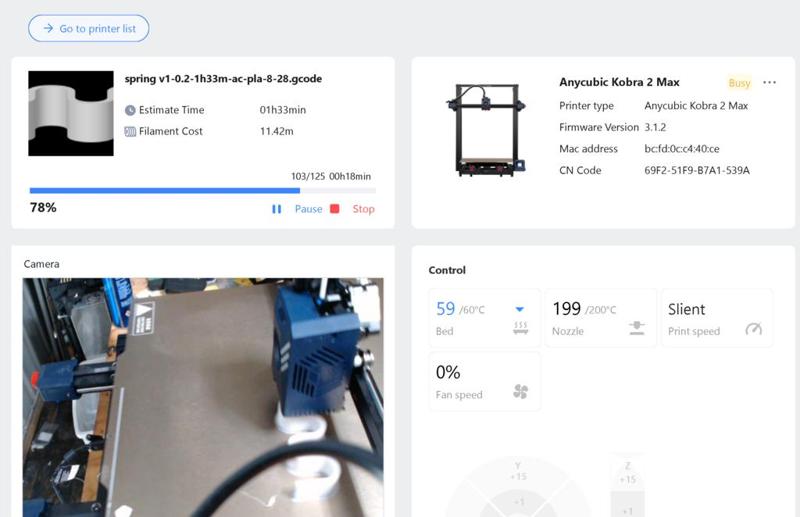800x517 pixels.
Task: Click the red stop square icon
Action: point(335,209)
